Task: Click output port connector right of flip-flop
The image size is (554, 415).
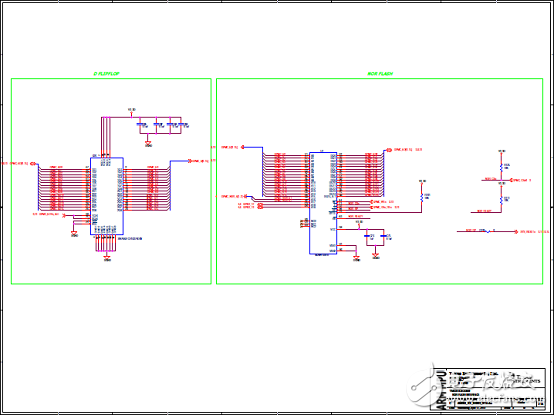Action: click(190, 161)
